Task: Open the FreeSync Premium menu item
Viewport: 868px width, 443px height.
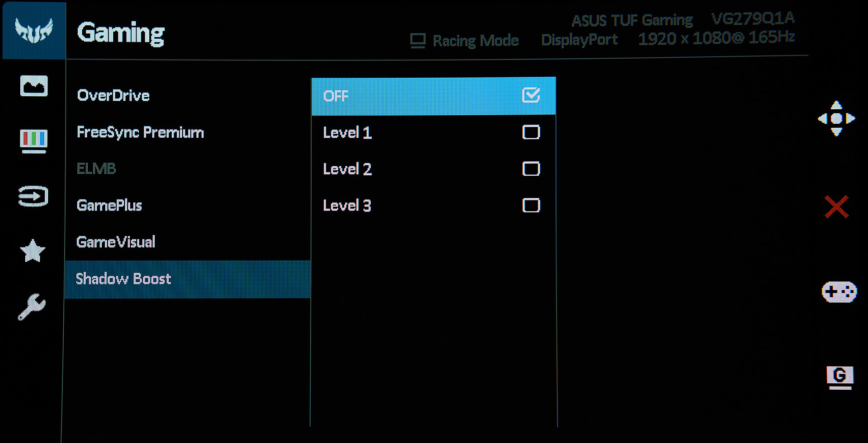Action: 141,132
